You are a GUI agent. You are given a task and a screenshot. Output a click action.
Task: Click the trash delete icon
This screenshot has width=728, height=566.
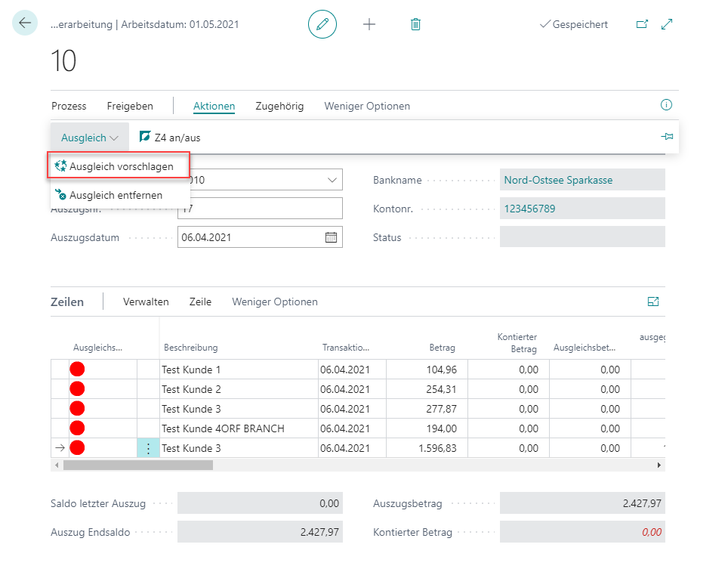(415, 24)
